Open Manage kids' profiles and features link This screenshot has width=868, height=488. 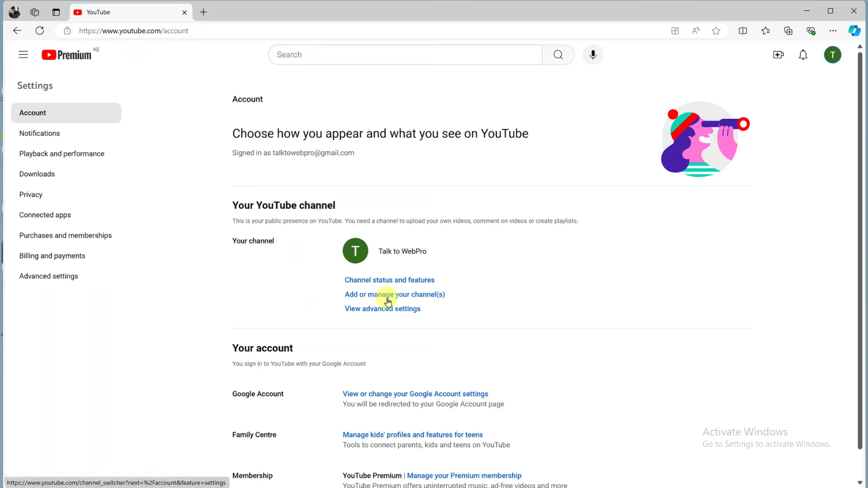(413, 435)
